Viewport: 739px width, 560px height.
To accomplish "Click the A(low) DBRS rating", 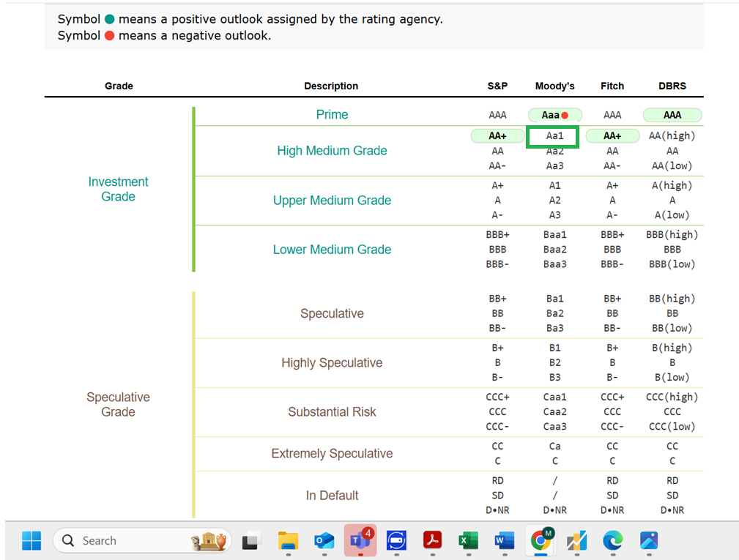I will (672, 214).
